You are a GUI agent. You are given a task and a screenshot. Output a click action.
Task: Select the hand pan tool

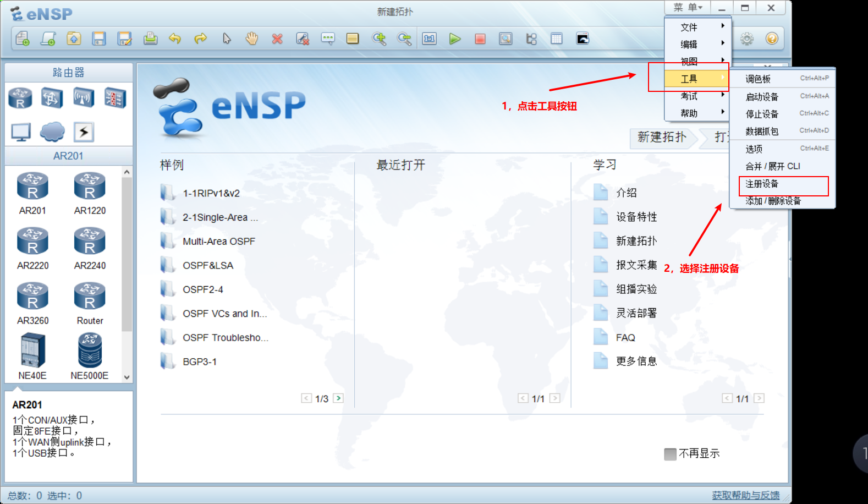point(252,39)
